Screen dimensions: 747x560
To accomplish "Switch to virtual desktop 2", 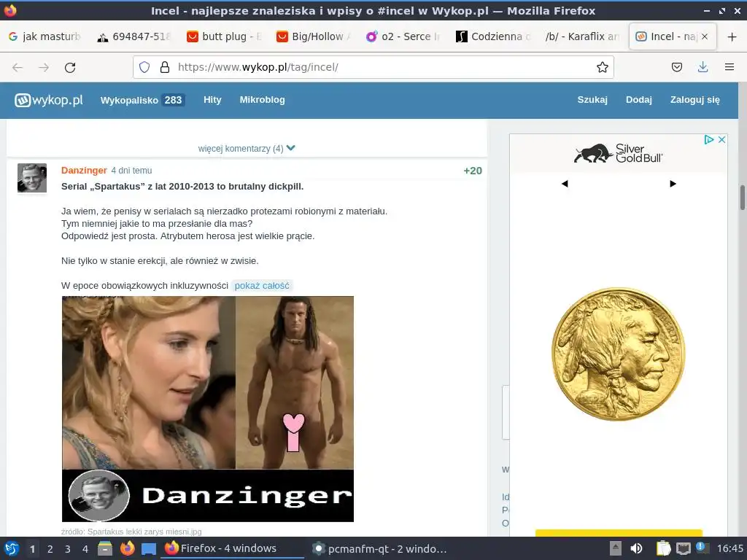I will (x=50, y=549).
